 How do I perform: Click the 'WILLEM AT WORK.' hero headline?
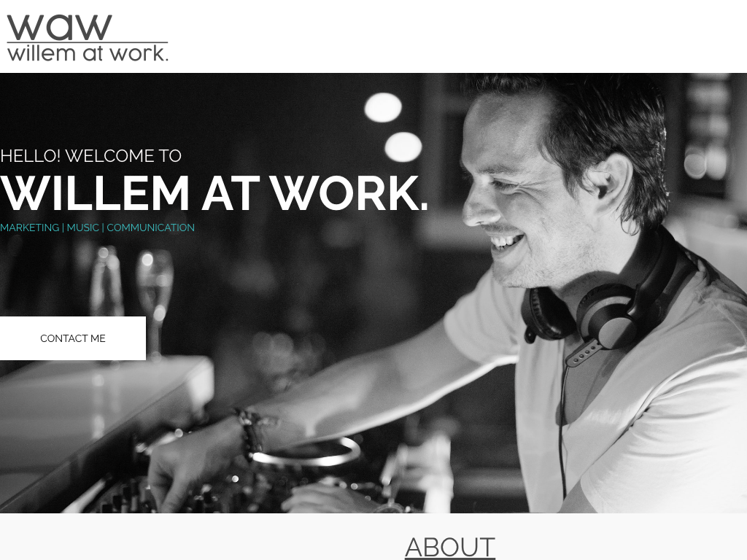pos(214,193)
